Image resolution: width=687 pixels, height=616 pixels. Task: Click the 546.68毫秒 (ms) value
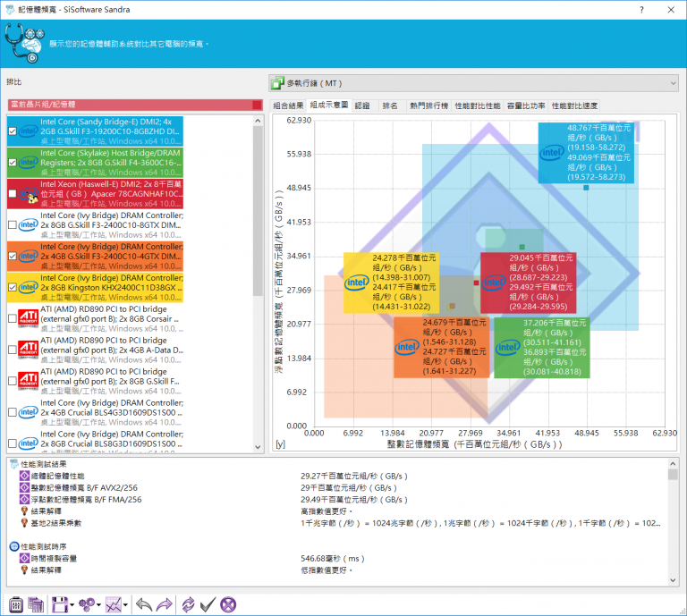333,559
